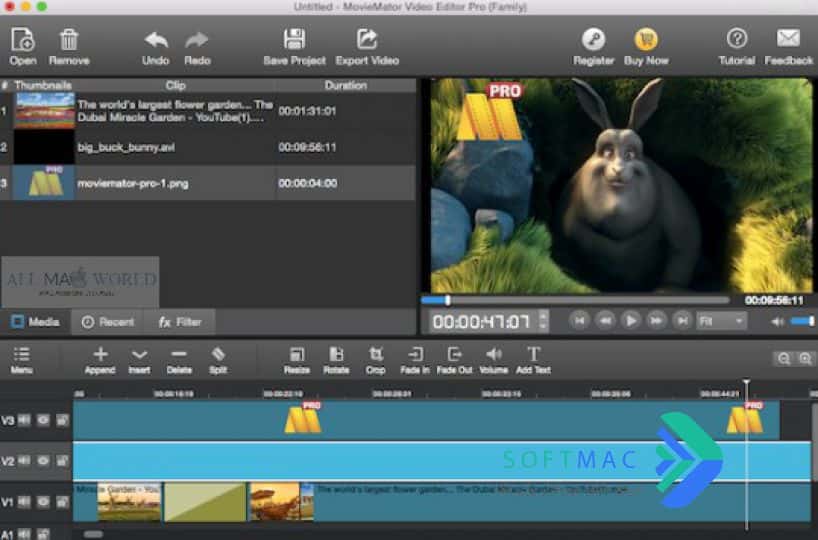The height and width of the screenshot is (540, 818).
Task: Hide the V2 track with eye icon
Action: point(43,461)
